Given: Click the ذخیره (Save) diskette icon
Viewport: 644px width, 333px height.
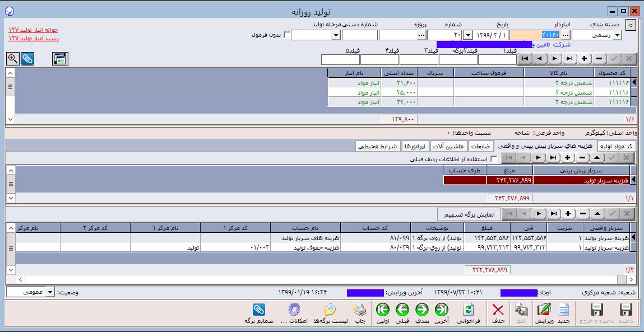Looking at the screenshot, I should (x=626, y=309).
